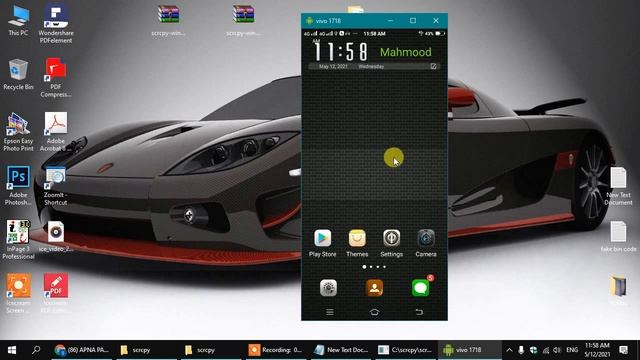Select Icecream Screen Recorder desktop icon
The height and width of the screenshot is (360, 640).
point(18,293)
